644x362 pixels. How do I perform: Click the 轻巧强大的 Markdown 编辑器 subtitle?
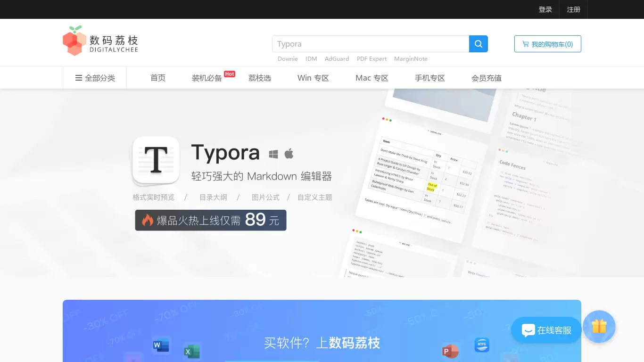262,176
